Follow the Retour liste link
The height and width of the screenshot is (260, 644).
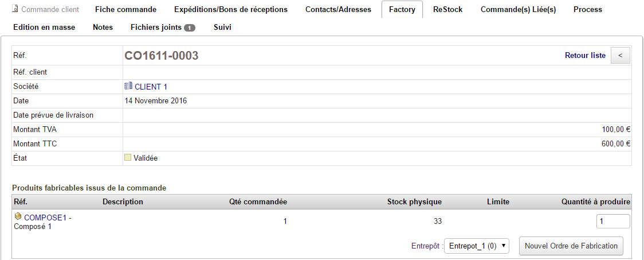pos(585,55)
